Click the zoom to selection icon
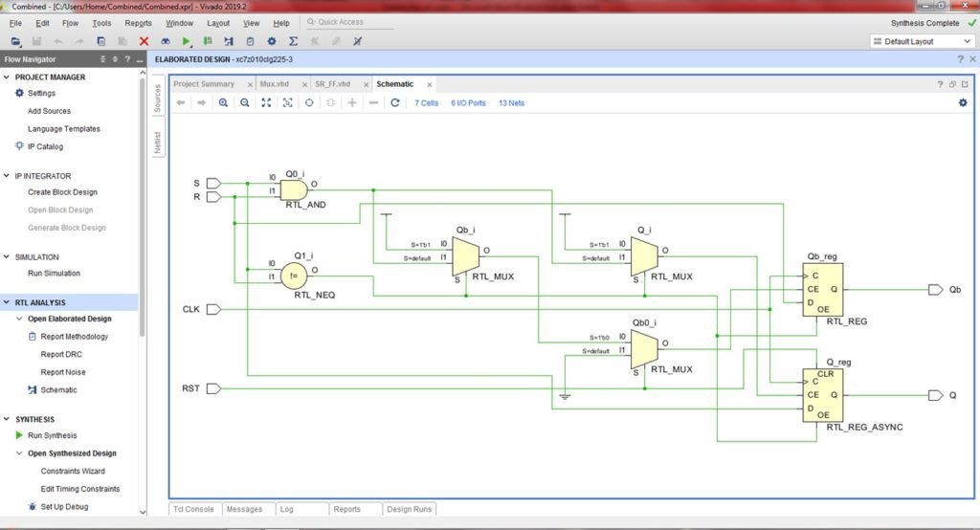 (287, 102)
